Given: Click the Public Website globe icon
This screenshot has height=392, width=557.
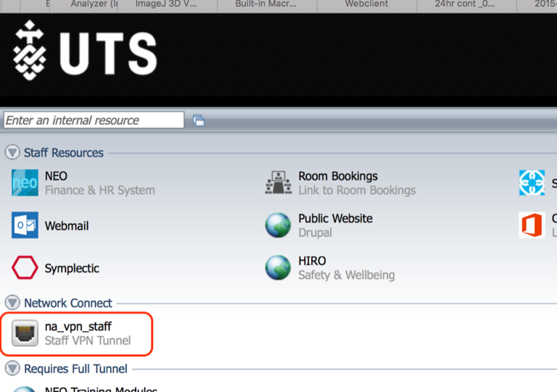Looking at the screenshot, I should point(278,225).
